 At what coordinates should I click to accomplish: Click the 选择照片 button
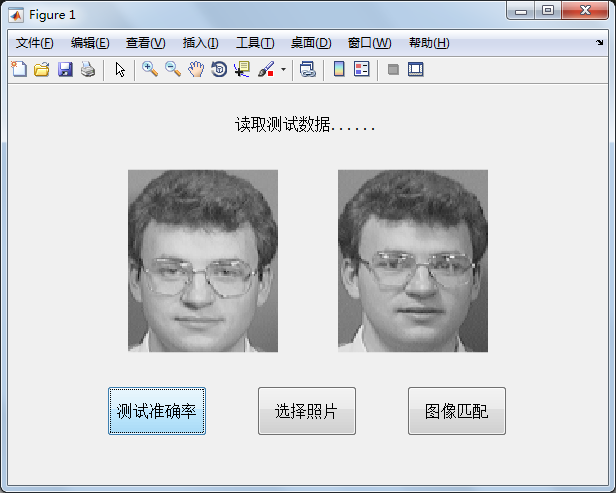[307, 411]
